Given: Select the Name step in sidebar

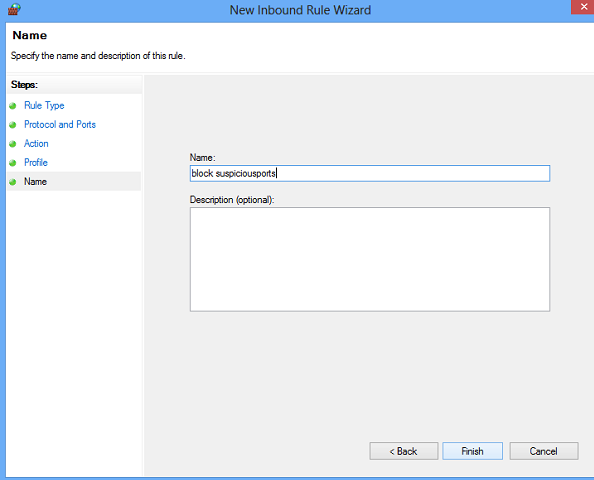Looking at the screenshot, I should pos(36,181).
